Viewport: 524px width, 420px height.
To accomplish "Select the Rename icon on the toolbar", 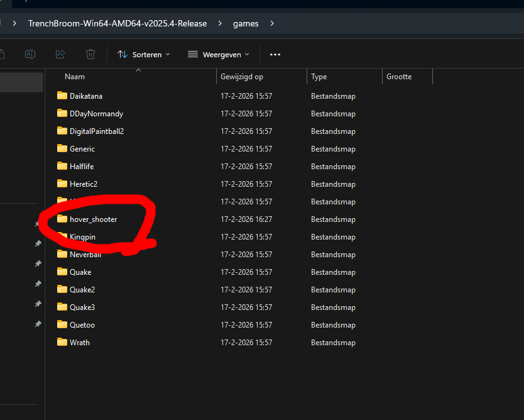I will (x=30, y=54).
